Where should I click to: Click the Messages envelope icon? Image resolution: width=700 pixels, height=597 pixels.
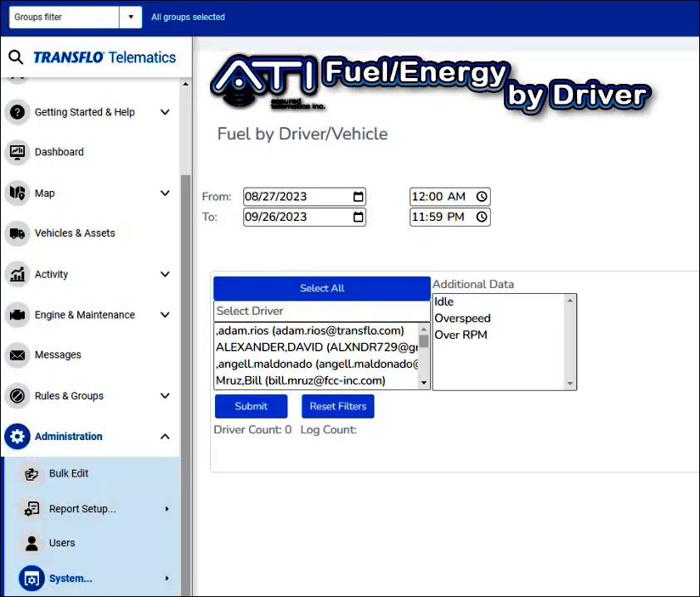[17, 355]
